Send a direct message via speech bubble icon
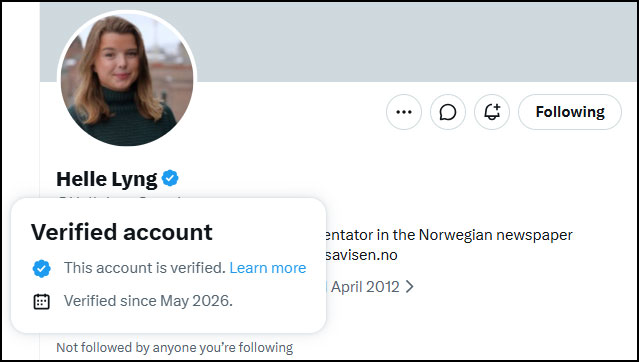 pyautogui.click(x=448, y=112)
